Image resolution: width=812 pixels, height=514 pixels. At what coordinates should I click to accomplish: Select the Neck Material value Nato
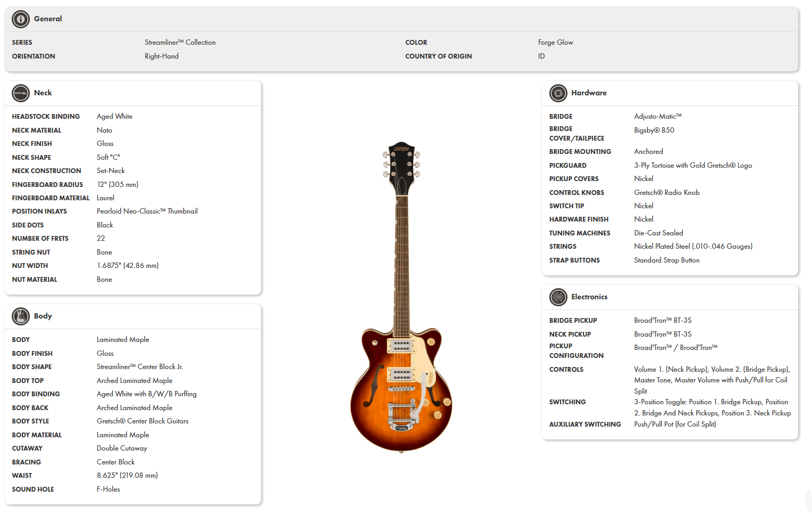[x=104, y=130]
